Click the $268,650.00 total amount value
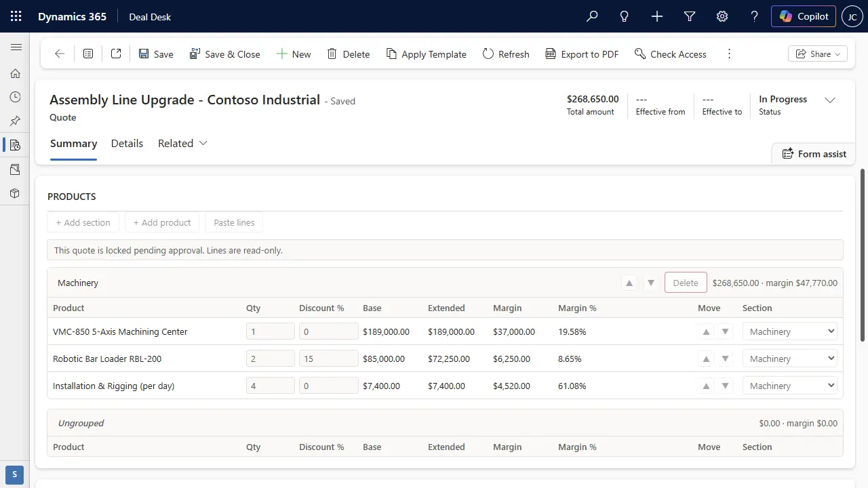Image resolution: width=868 pixels, height=488 pixels. click(593, 99)
